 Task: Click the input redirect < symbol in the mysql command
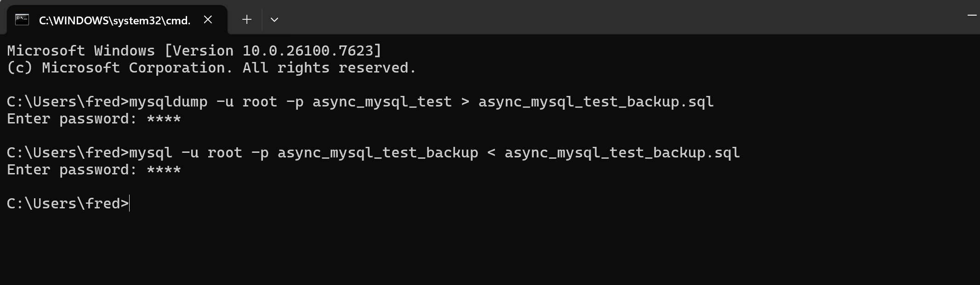tap(491, 152)
